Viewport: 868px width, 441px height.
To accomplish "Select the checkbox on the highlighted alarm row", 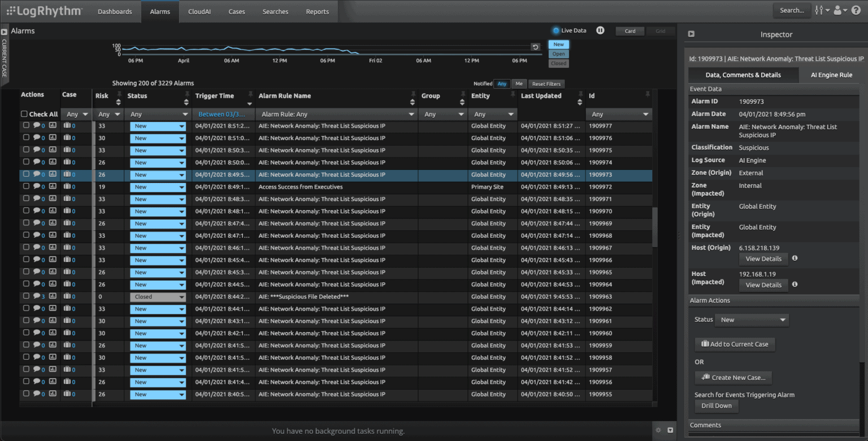I will click(x=25, y=174).
